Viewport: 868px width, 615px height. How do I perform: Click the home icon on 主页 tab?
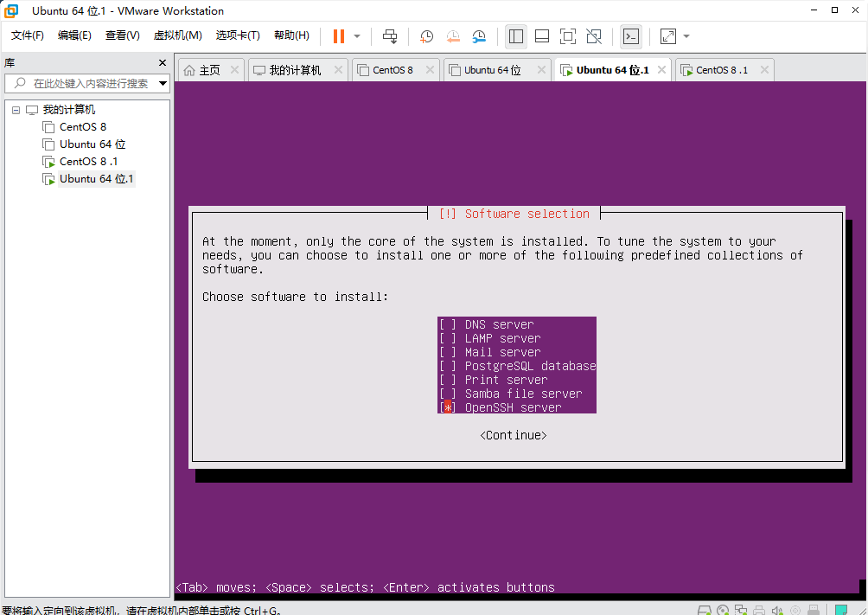click(x=189, y=70)
